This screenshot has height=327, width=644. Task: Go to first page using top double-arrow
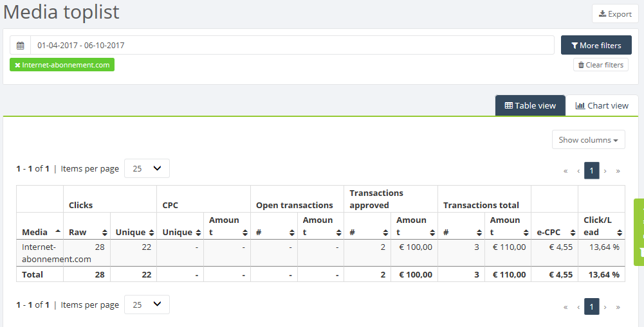click(566, 171)
